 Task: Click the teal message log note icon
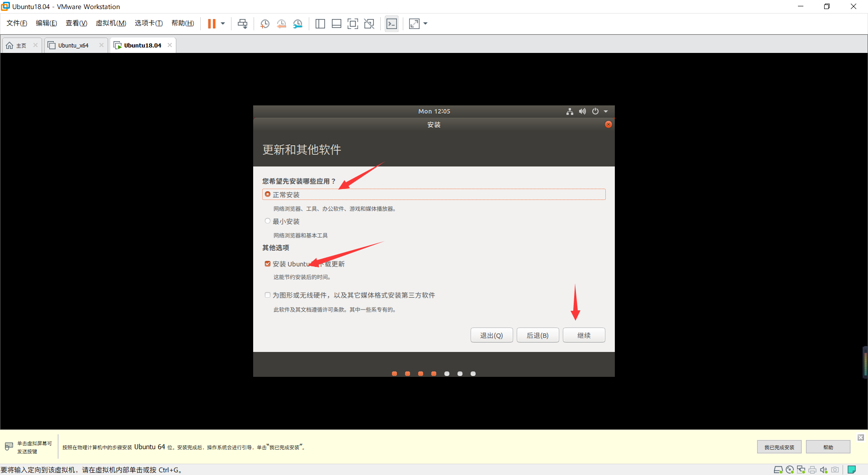pyautogui.click(x=852, y=470)
